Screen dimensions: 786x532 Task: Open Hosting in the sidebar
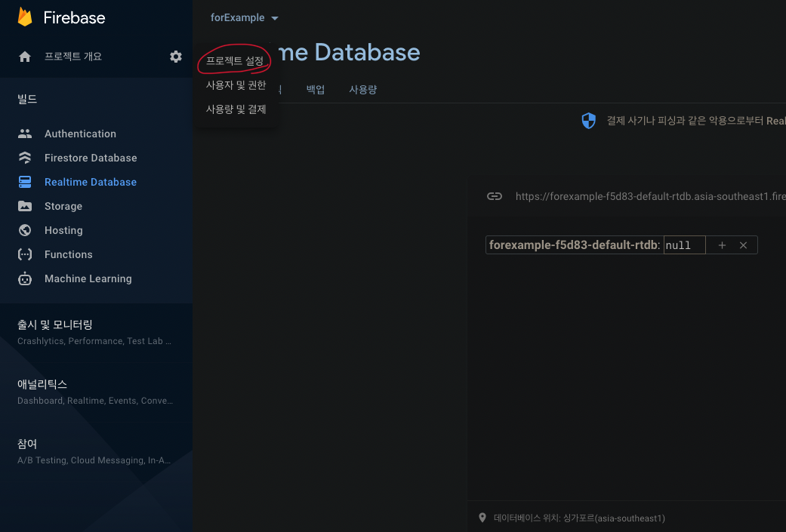click(x=63, y=230)
